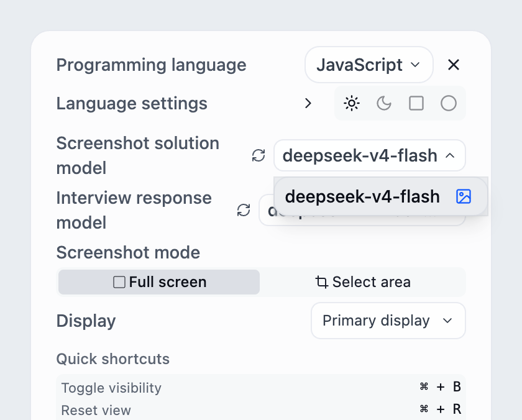The width and height of the screenshot is (522, 420).
Task: Open the Primary display dropdown
Action: (x=388, y=321)
